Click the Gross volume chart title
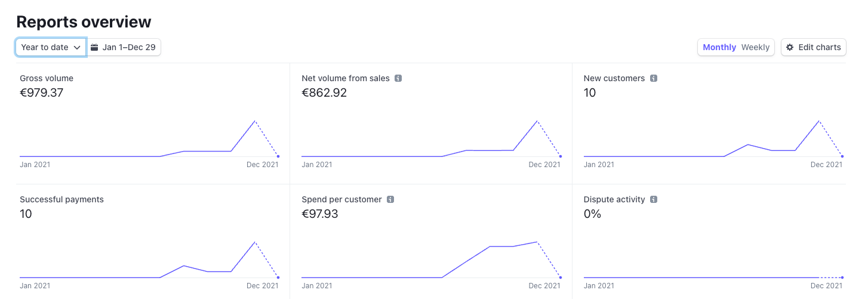The width and height of the screenshot is (868, 299). tap(47, 78)
